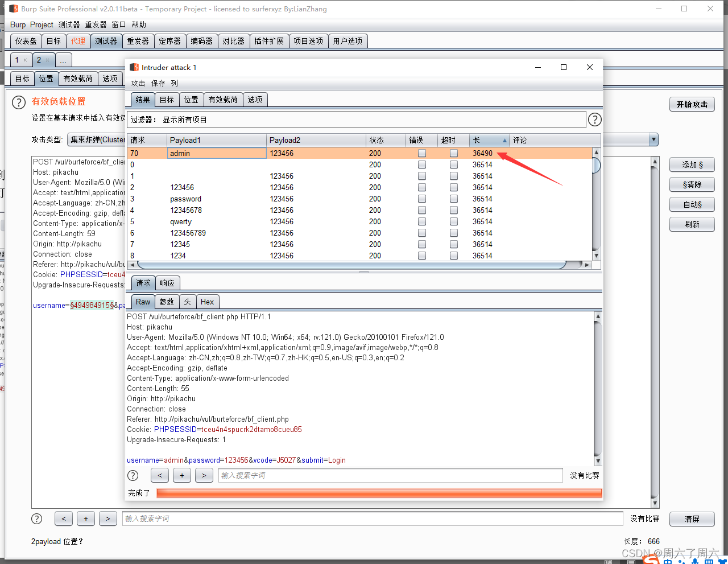Viewport: 728px width, 564px height.
Task: Switch to the 响应 response tab
Action: tap(167, 283)
